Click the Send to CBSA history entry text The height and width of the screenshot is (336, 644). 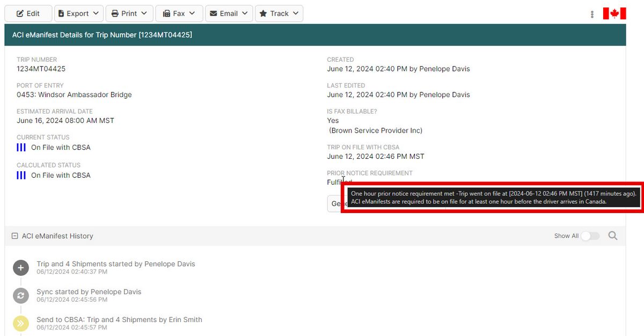[119, 320]
